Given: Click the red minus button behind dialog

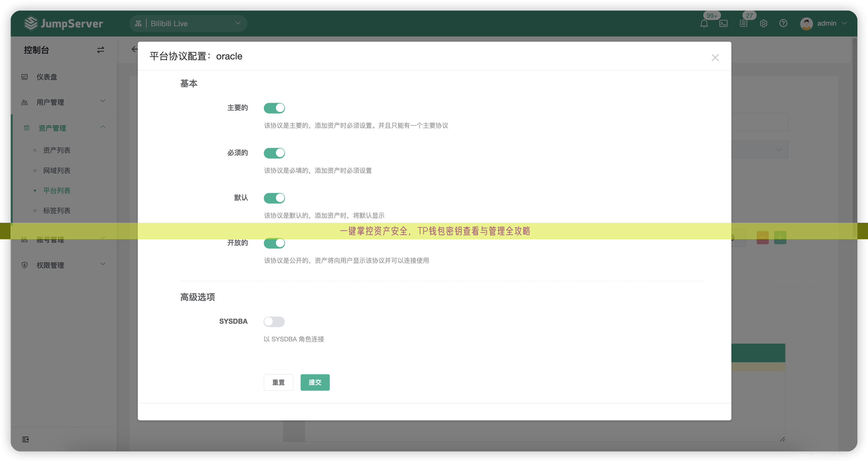Looking at the screenshot, I should pos(763,238).
